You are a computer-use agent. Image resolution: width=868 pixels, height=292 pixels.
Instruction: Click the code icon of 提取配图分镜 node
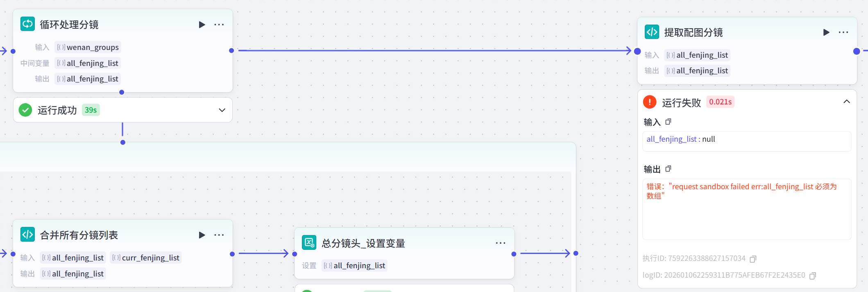tap(652, 32)
